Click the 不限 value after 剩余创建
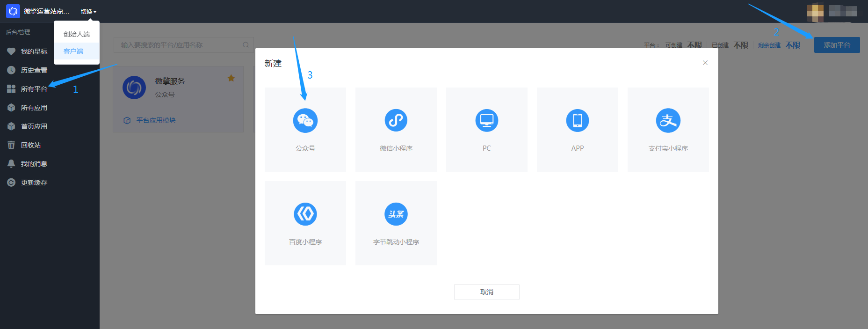The height and width of the screenshot is (329, 868). tap(793, 45)
